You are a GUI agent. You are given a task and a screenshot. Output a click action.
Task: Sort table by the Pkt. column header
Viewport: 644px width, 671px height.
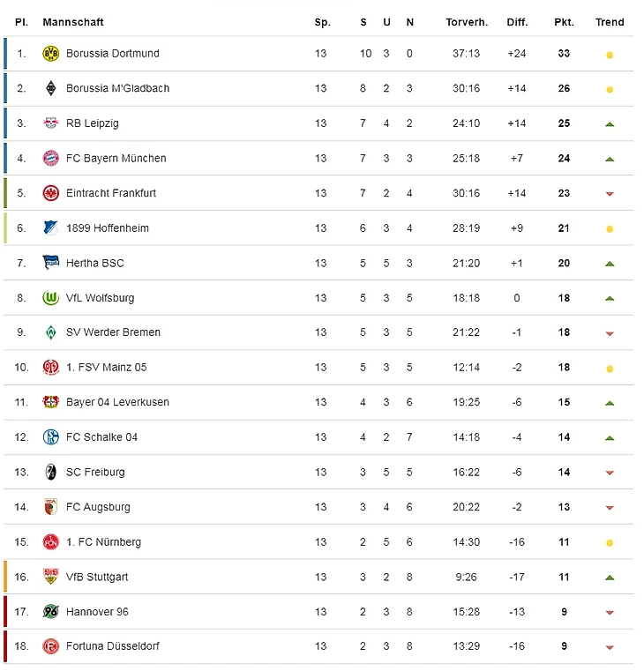click(x=564, y=22)
